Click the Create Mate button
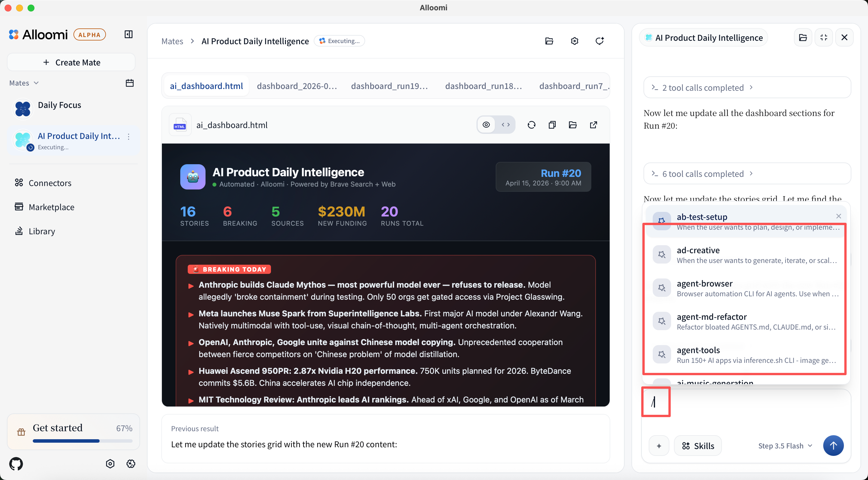The height and width of the screenshot is (480, 868). (71, 62)
